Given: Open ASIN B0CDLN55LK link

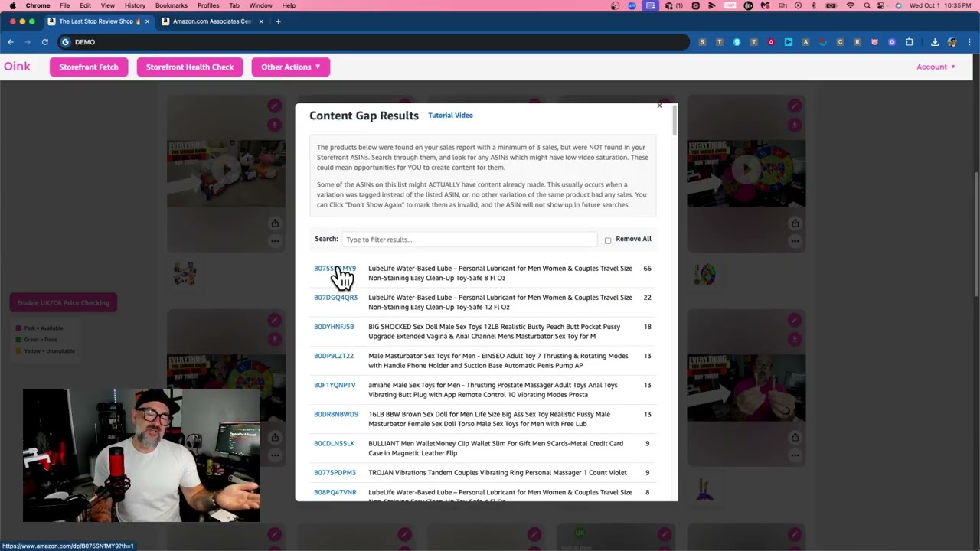Looking at the screenshot, I should (x=334, y=443).
